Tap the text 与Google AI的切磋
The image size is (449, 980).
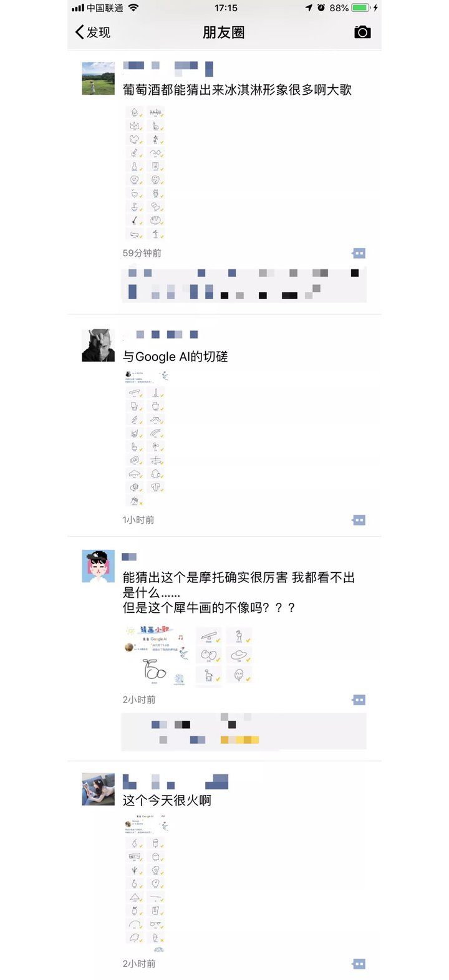[175, 357]
